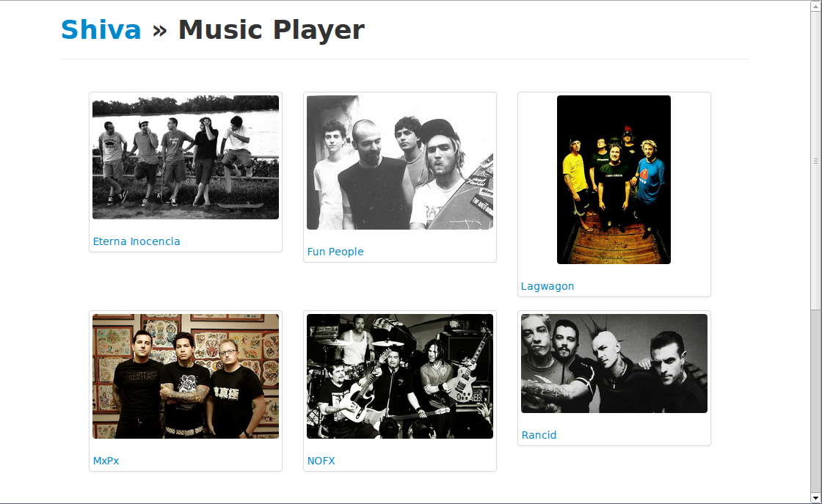Click the » separator in the page title
The image size is (822, 504).
pos(160,30)
